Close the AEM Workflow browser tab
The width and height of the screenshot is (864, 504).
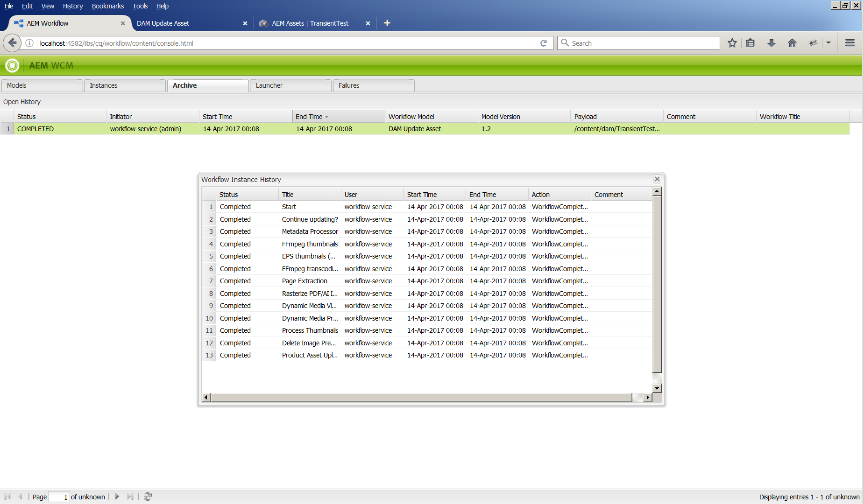pos(123,23)
